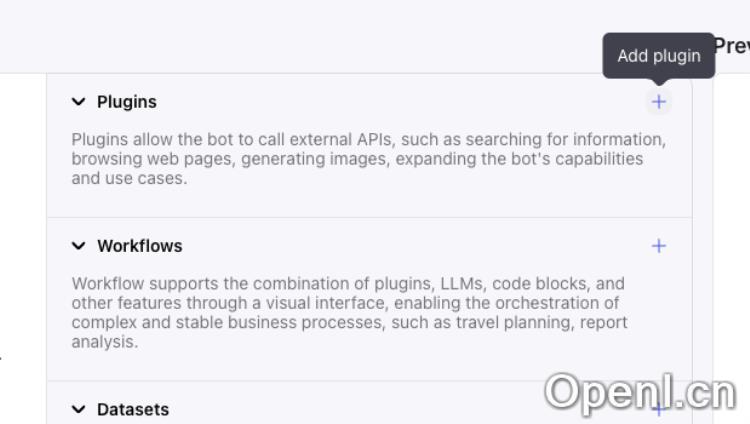Click the plus icon beside Datasets
Viewport: 750px width, 424px height.
[x=658, y=409]
